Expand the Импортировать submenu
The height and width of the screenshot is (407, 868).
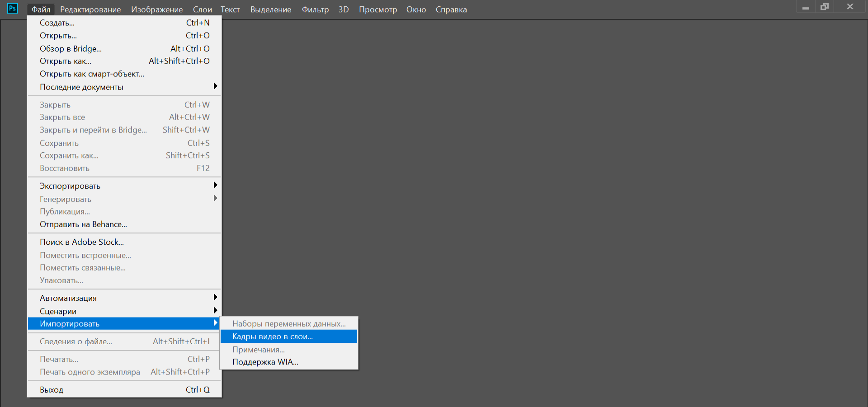click(x=124, y=323)
